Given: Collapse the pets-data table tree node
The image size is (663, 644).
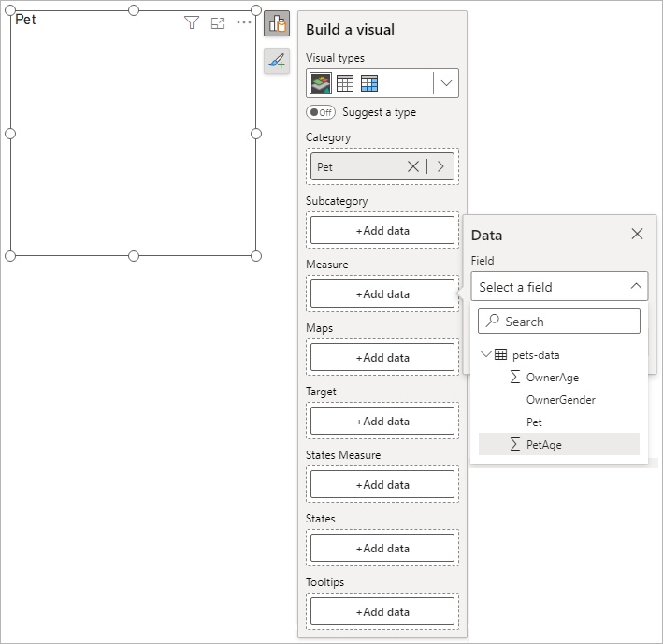Looking at the screenshot, I should tap(486, 355).
